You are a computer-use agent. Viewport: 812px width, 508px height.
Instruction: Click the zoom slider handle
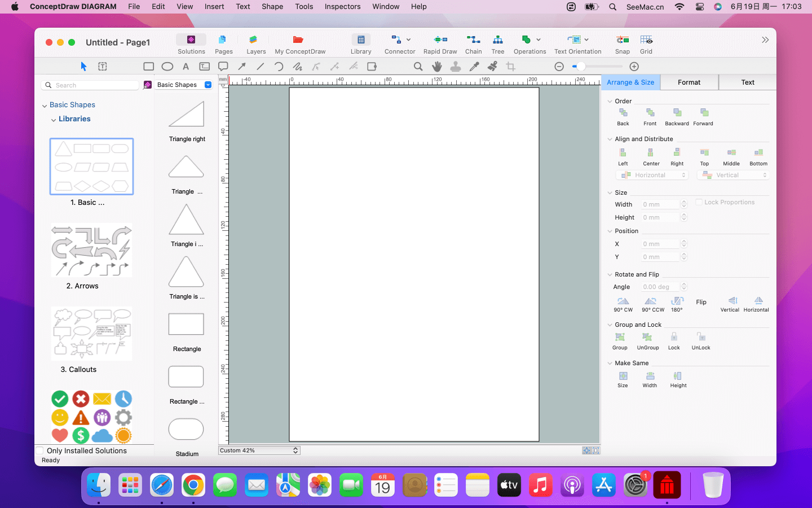[x=581, y=67]
